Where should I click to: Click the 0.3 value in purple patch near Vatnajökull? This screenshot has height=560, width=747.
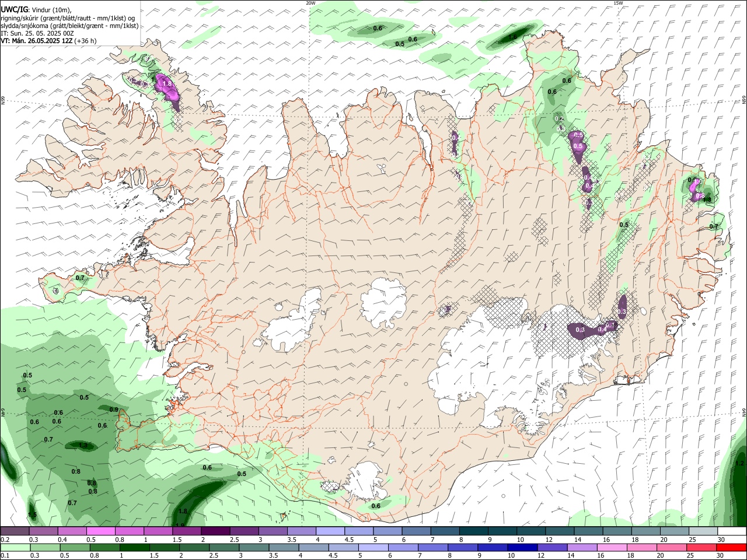(x=580, y=330)
